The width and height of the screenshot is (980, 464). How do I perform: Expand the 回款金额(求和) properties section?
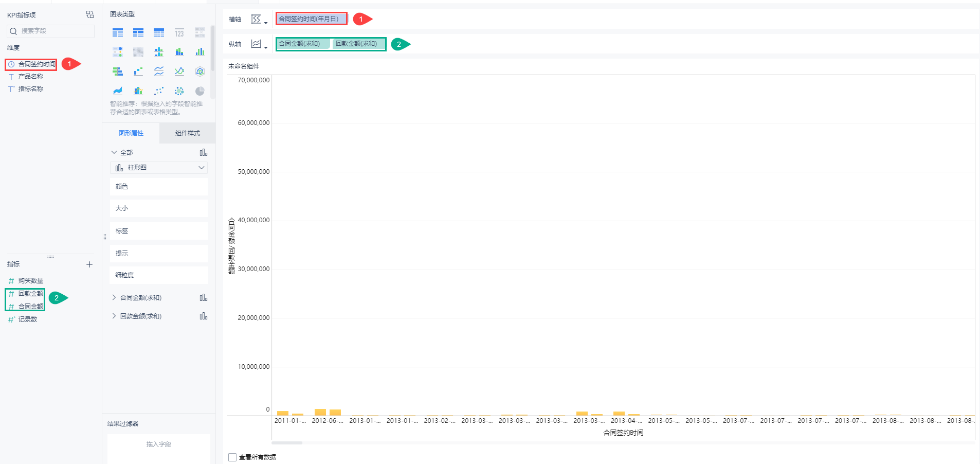114,316
